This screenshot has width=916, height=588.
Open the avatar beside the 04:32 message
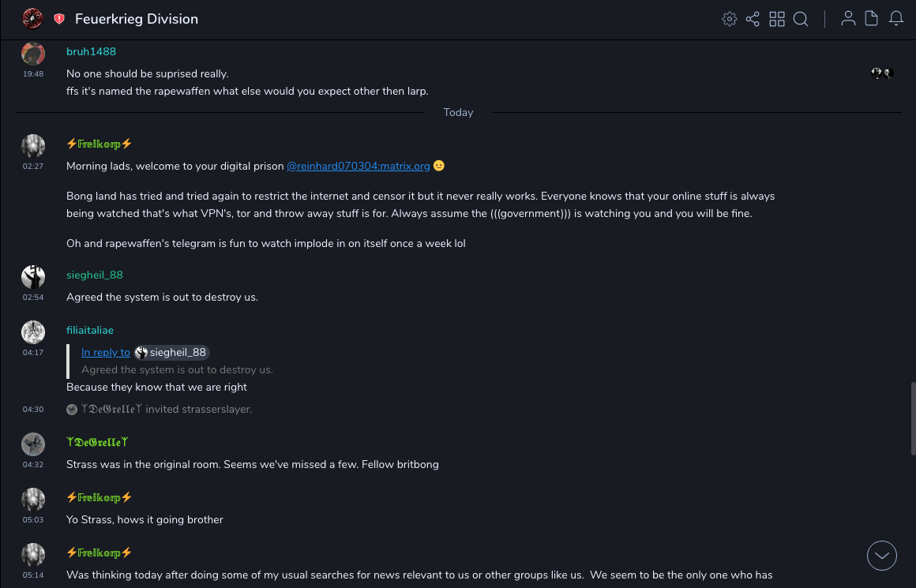tap(33, 444)
